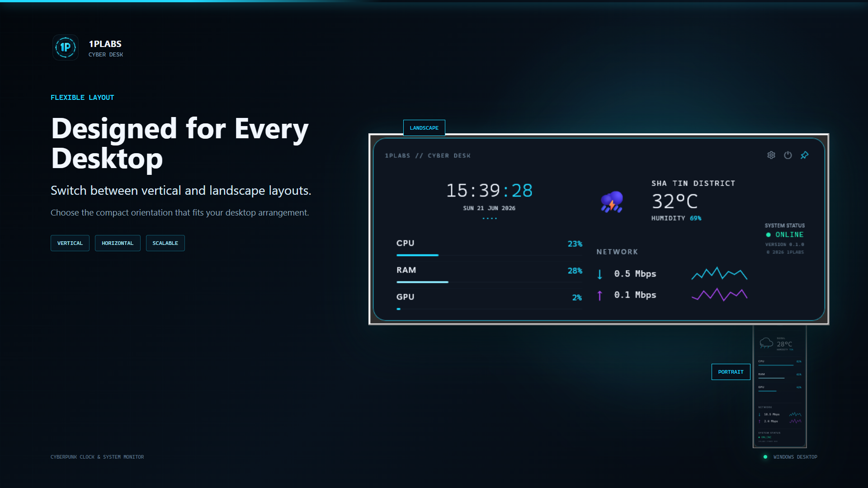Click the CPU 23% value
Image resolution: width=868 pixels, height=488 pixels.
(575, 244)
